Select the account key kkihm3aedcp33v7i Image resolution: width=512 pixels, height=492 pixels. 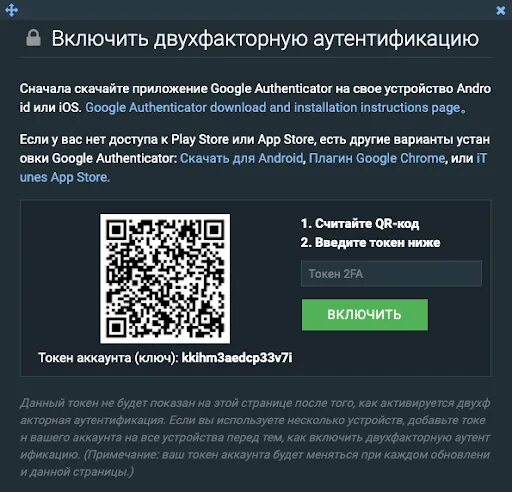tap(237, 358)
